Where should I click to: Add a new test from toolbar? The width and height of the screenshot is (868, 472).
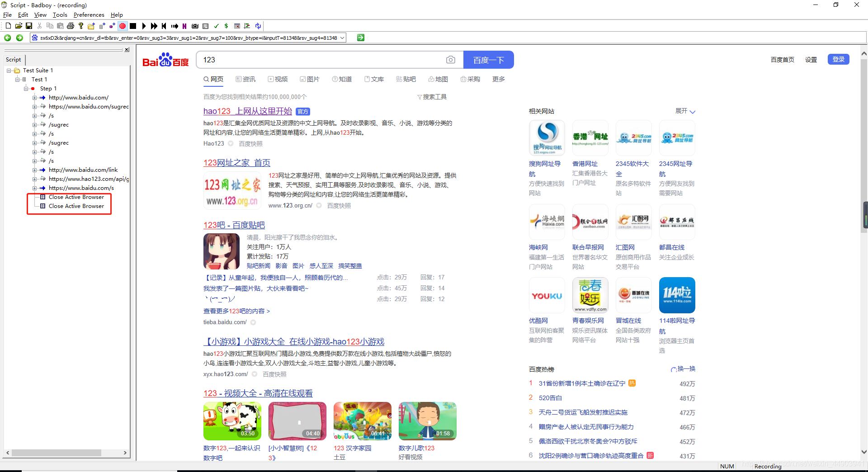pos(102,26)
